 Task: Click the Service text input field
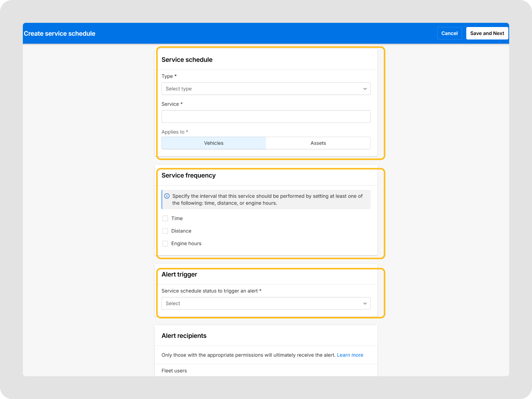point(266,117)
